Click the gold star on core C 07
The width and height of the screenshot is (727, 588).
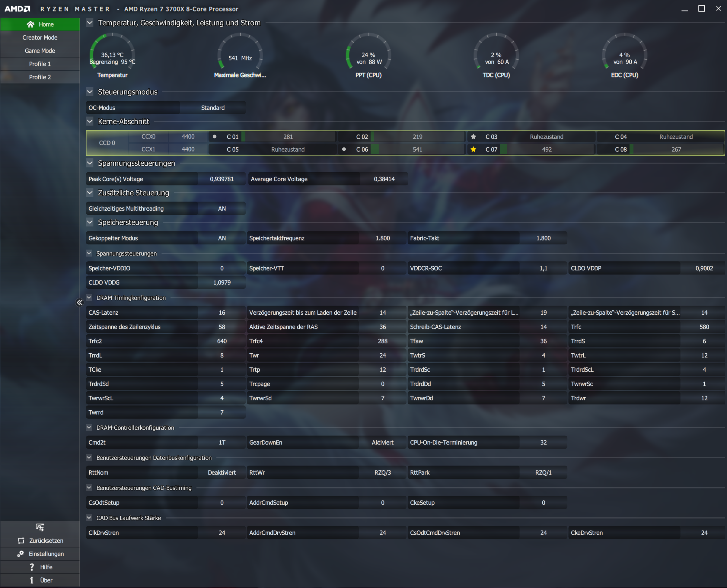(x=473, y=149)
